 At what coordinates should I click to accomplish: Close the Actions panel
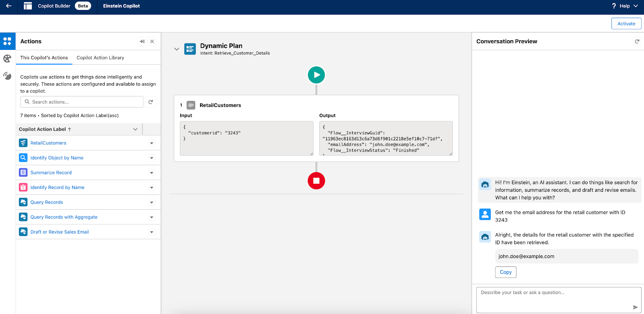(152, 41)
